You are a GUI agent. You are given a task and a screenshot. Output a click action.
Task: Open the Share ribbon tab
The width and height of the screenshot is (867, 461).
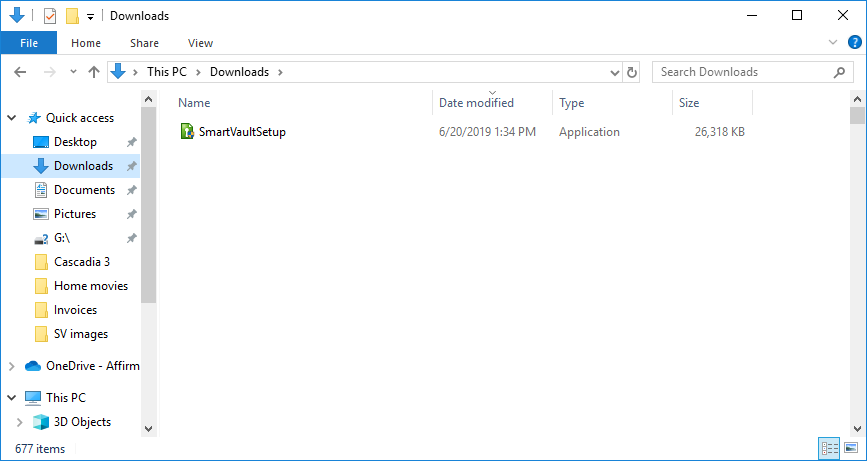click(x=144, y=43)
